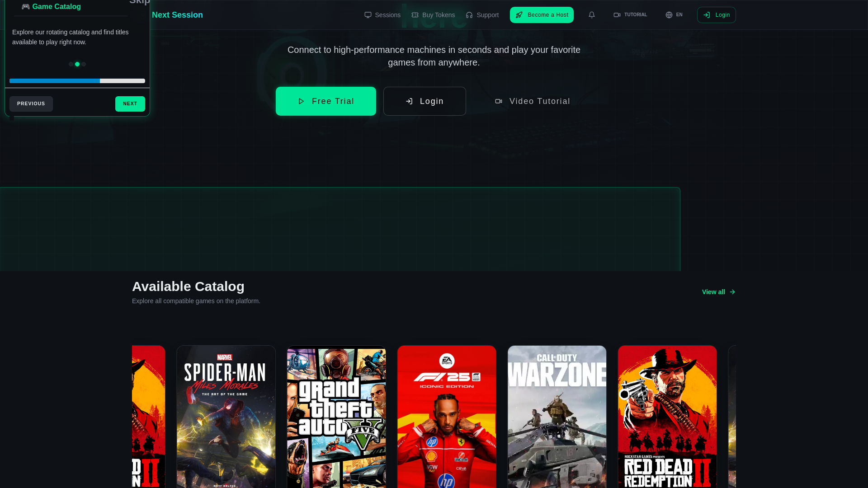The image size is (868, 488).
Task: Click the globe icon beside EN
Action: 669,15
